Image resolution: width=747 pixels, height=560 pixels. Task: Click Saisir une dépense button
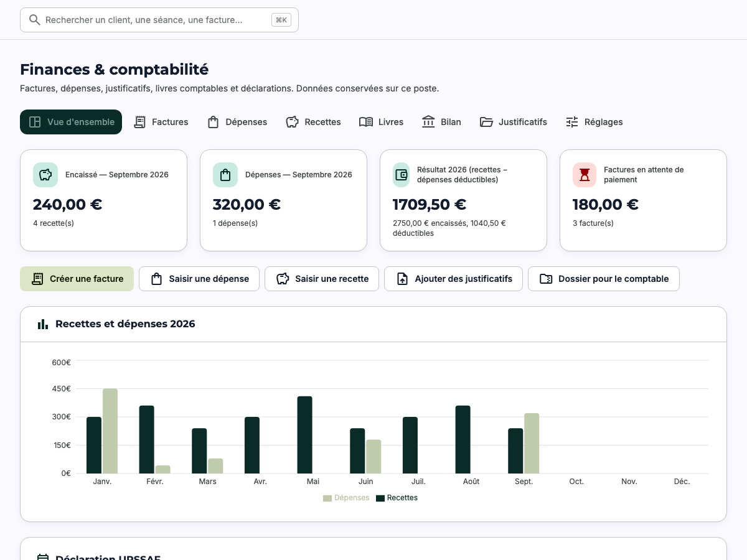199,279
